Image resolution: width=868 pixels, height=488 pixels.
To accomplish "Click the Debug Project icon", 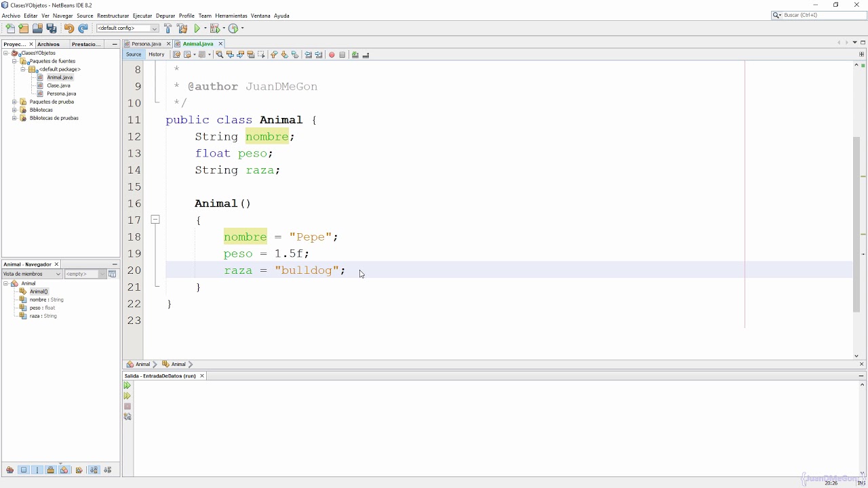I will [x=215, y=28].
